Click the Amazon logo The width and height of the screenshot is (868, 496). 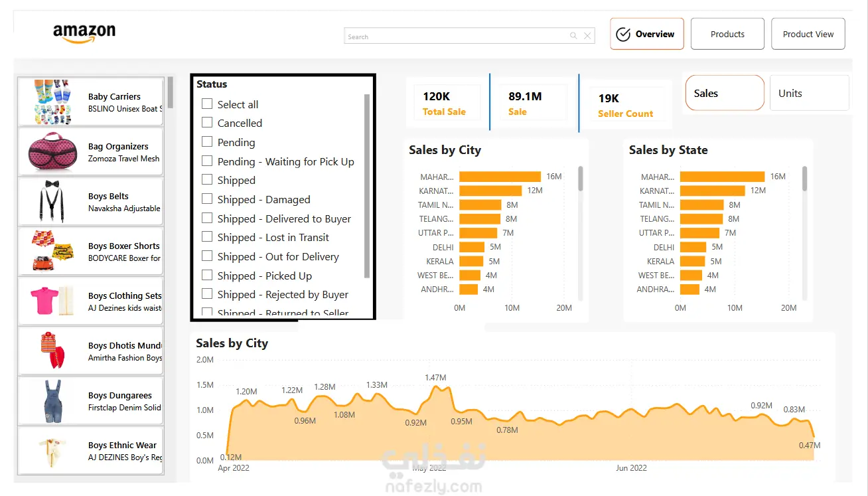click(84, 33)
